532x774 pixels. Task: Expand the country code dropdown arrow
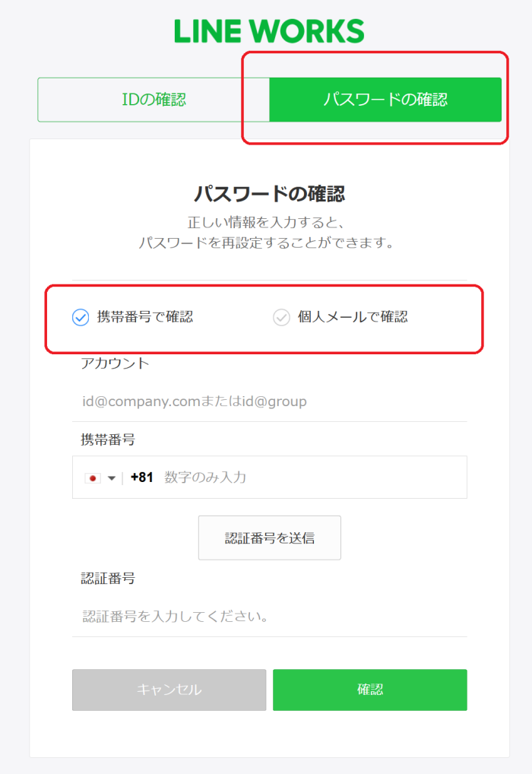(112, 478)
